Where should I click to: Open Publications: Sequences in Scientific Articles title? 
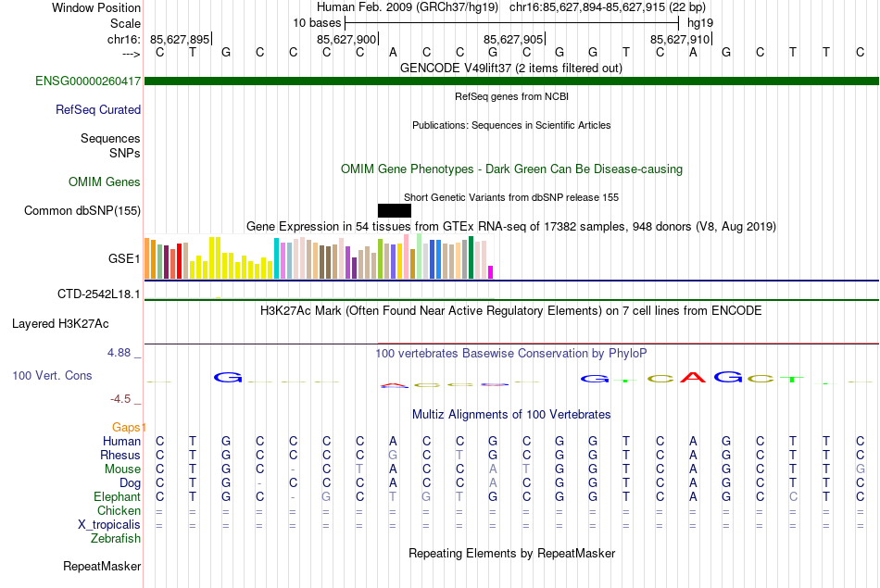[x=511, y=125]
